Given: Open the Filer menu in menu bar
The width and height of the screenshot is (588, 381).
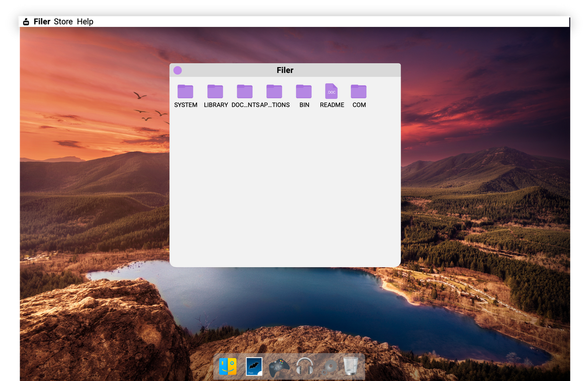Looking at the screenshot, I should [x=42, y=22].
